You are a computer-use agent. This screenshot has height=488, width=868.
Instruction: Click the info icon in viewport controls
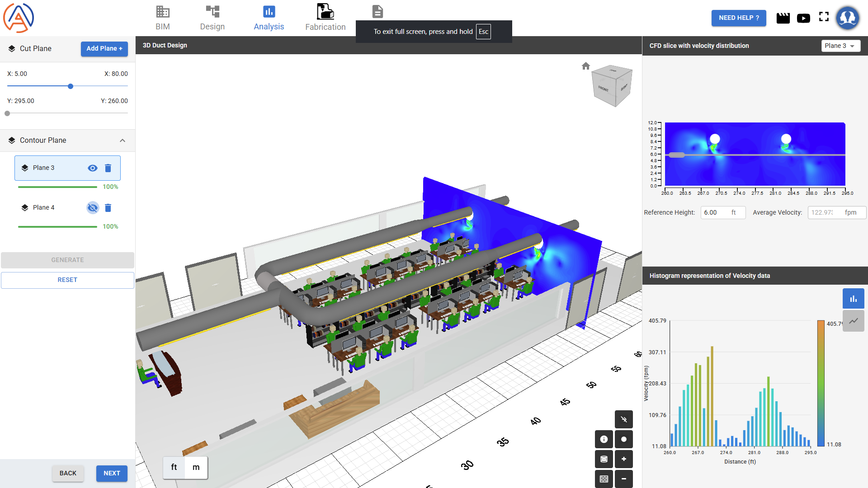click(604, 439)
